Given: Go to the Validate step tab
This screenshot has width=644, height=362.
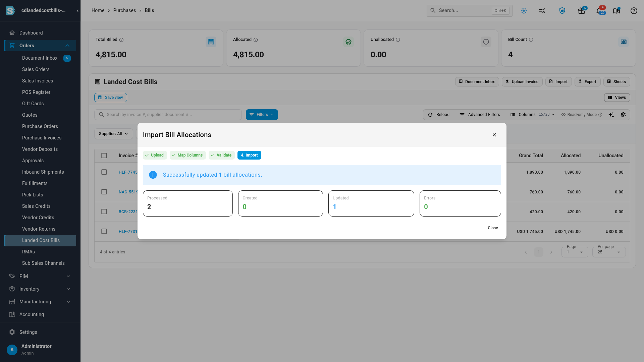Looking at the screenshot, I should [221, 155].
